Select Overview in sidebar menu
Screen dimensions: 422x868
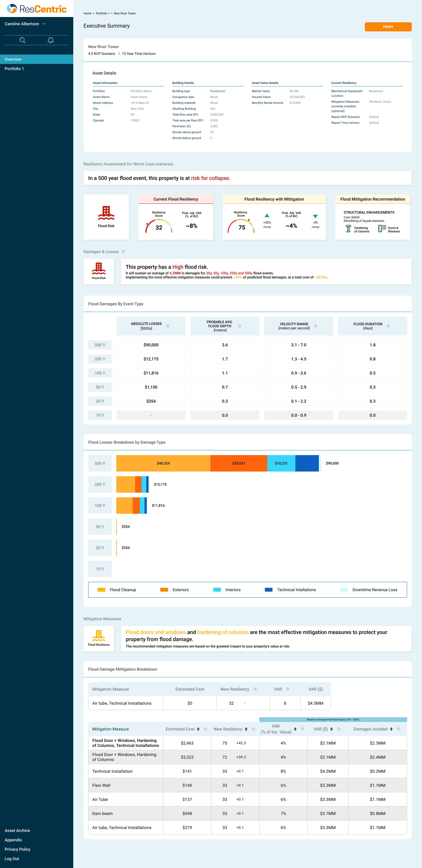click(13, 59)
